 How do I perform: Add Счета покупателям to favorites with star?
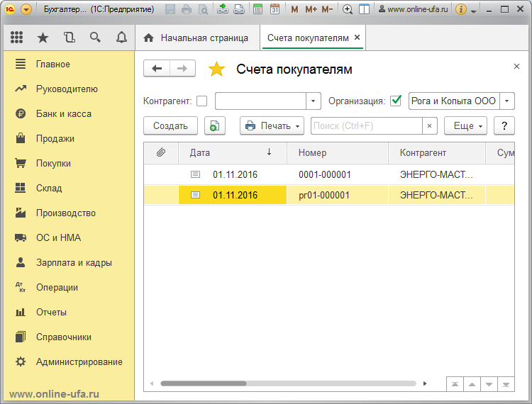click(216, 69)
